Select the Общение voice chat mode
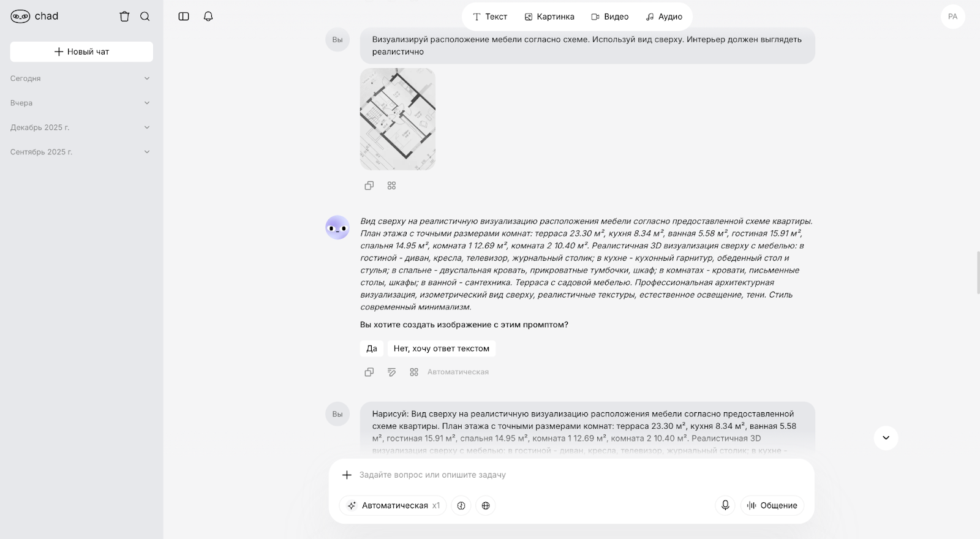The width and height of the screenshot is (980, 539). pyautogui.click(x=772, y=505)
